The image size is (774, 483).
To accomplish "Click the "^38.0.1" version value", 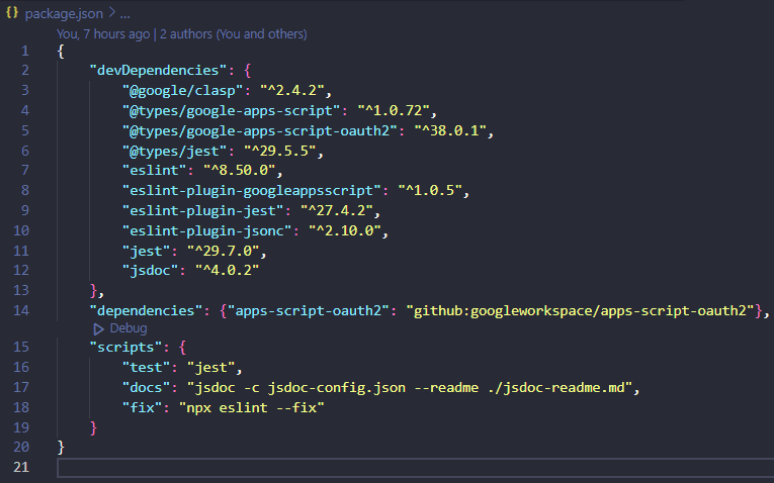I will coord(450,131).
